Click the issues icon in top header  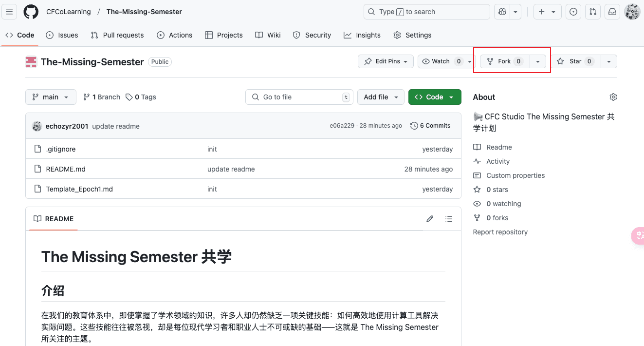pos(573,12)
